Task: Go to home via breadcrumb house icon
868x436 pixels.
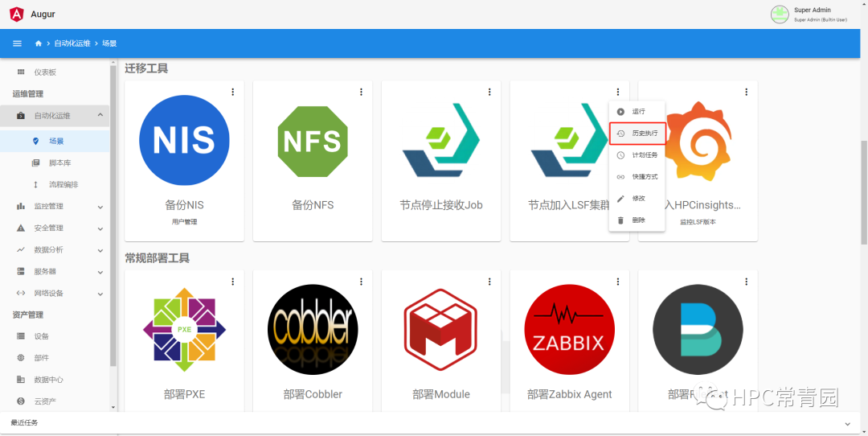Action: pyautogui.click(x=39, y=43)
